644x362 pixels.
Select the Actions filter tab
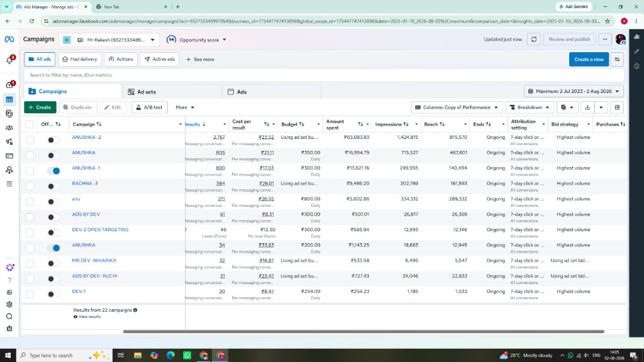(x=121, y=60)
